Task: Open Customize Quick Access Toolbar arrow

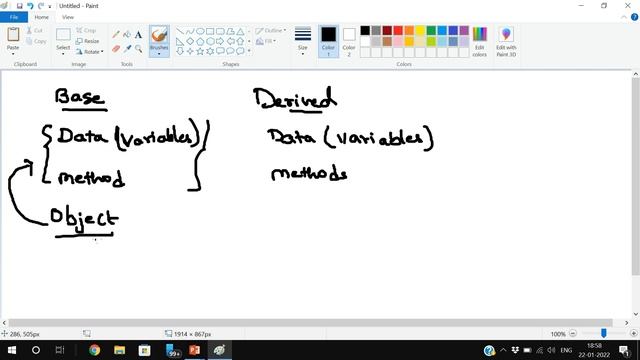Action: click(x=50, y=7)
